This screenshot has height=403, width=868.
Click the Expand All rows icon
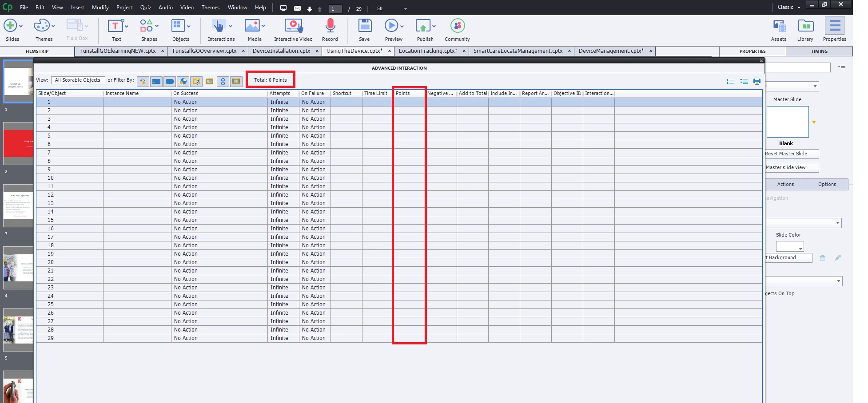(x=744, y=81)
